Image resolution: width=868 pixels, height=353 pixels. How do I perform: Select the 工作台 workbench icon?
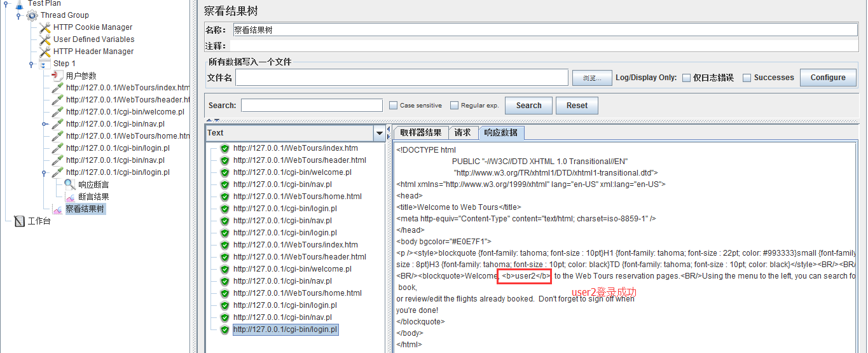19,221
